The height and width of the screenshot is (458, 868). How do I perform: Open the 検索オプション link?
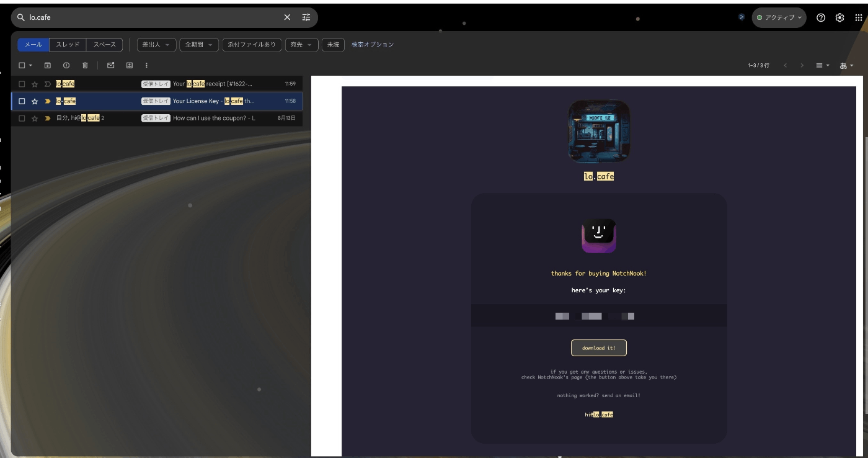click(x=373, y=45)
